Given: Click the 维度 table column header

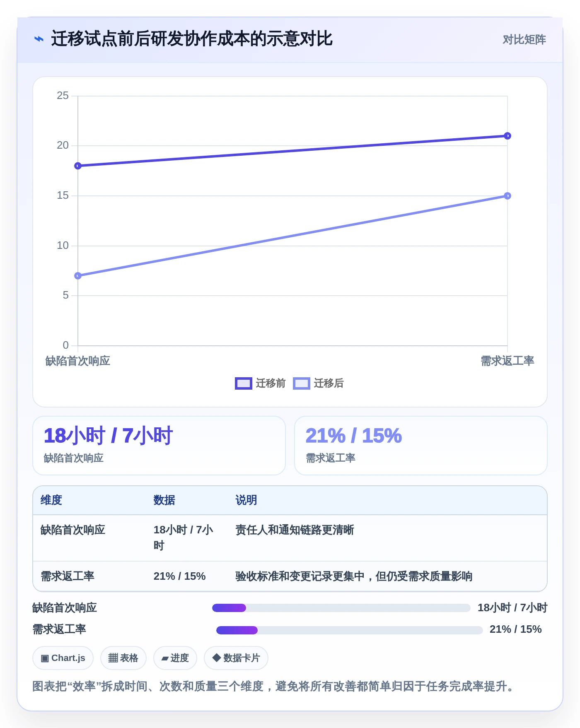Looking at the screenshot, I should pyautogui.click(x=51, y=500).
